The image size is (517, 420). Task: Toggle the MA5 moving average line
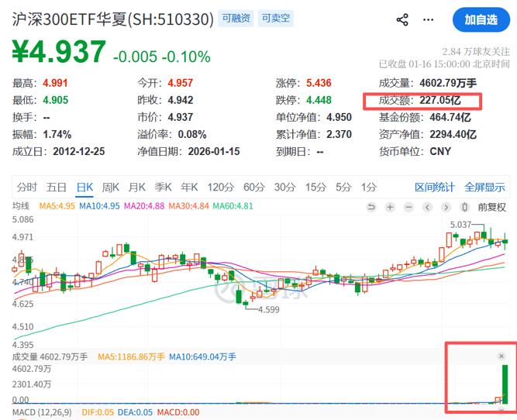[x=56, y=206]
